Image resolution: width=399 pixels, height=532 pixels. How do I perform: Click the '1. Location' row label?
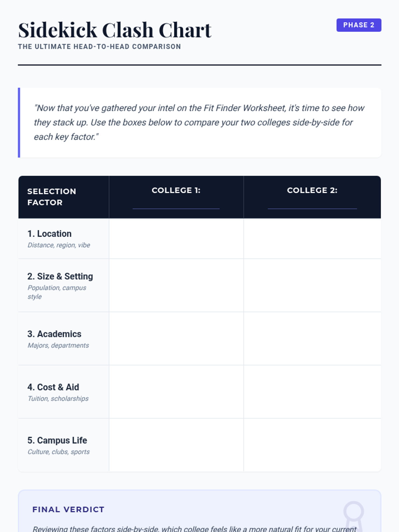click(50, 234)
